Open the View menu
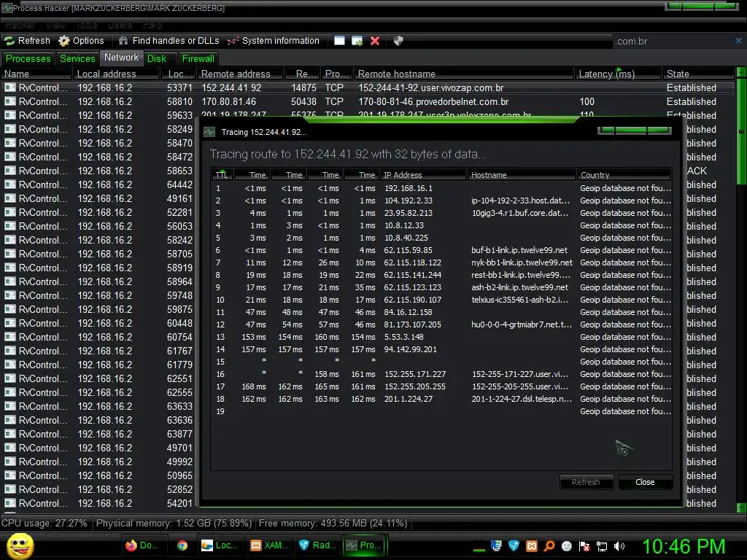Image resolution: width=747 pixels, height=560 pixels. (55, 25)
